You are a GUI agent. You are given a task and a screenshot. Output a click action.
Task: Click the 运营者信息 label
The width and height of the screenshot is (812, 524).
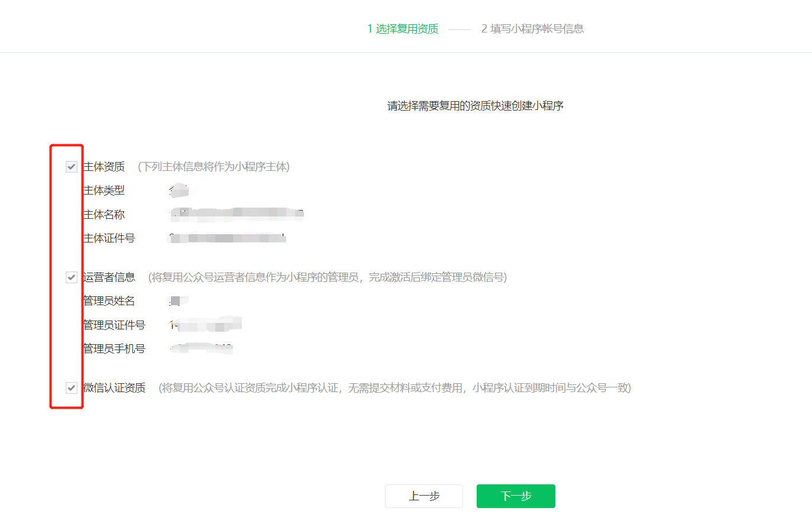[109, 277]
